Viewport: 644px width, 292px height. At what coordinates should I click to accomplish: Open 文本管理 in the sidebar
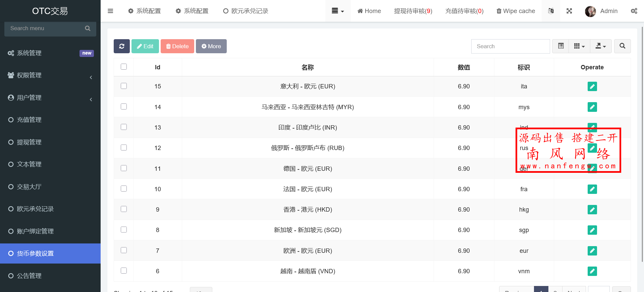tap(50, 164)
